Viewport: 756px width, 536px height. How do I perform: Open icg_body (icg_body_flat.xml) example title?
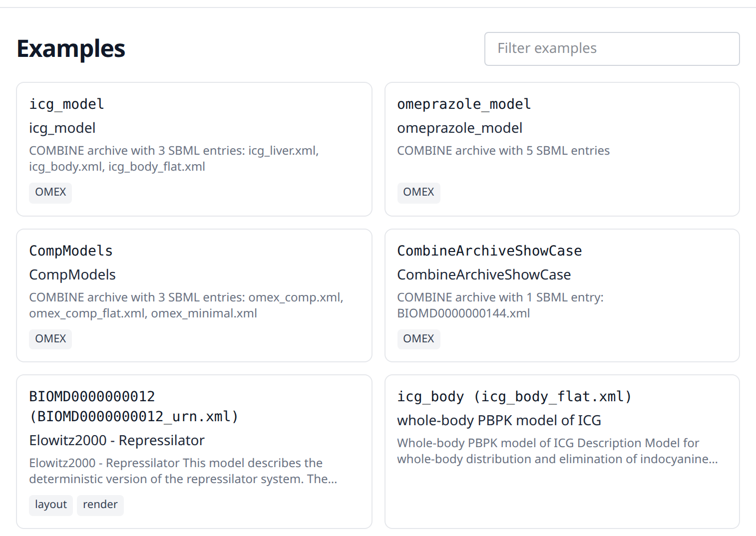tap(514, 396)
